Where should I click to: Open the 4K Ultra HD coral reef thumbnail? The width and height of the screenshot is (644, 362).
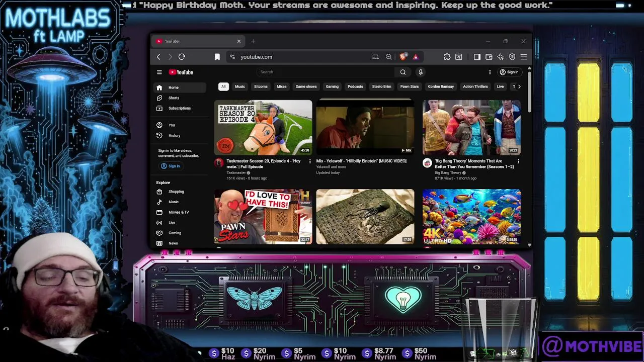coord(471,217)
